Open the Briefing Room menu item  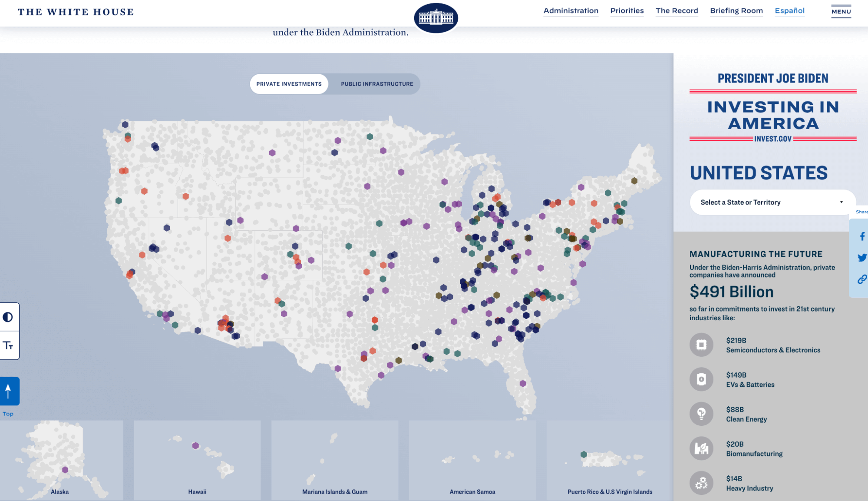click(x=736, y=10)
